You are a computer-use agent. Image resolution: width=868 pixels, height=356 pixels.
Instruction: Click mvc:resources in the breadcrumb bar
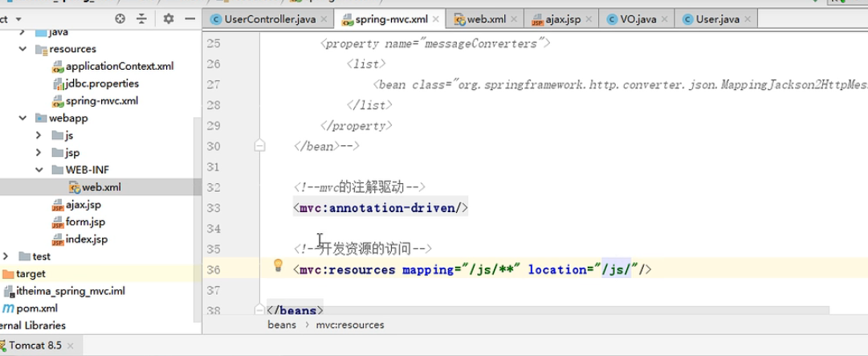point(350,325)
